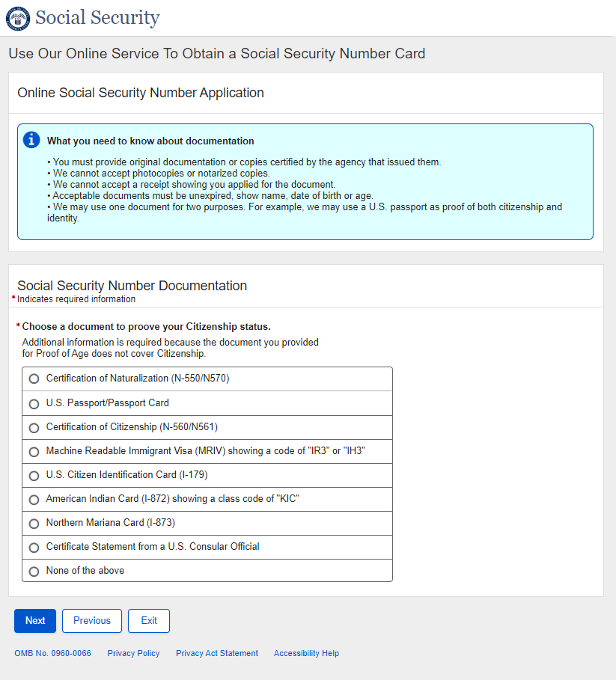
Task: Click the blue information icon
Action: click(31, 140)
